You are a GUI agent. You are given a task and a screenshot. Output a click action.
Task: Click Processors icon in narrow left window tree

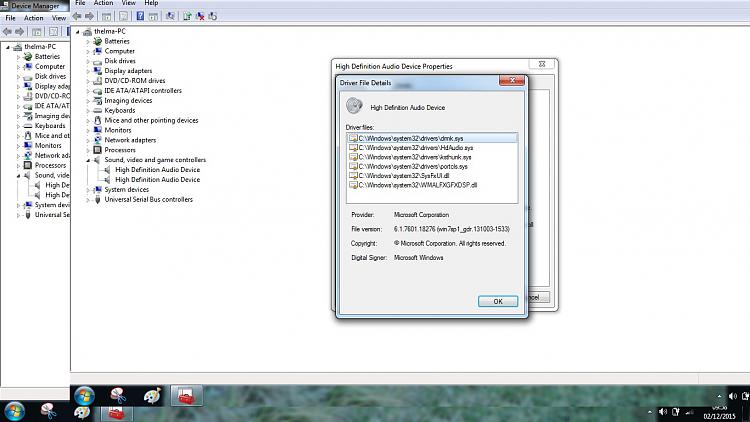[x=28, y=165]
